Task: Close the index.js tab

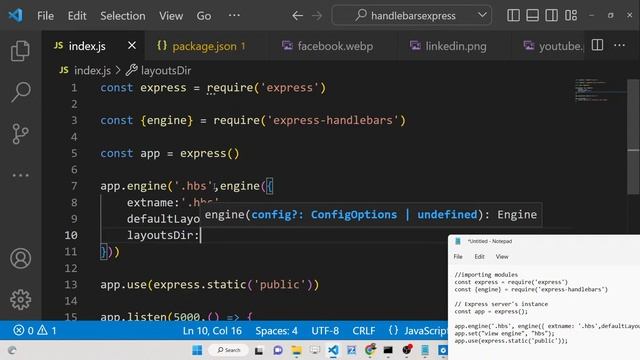Action: tap(132, 45)
